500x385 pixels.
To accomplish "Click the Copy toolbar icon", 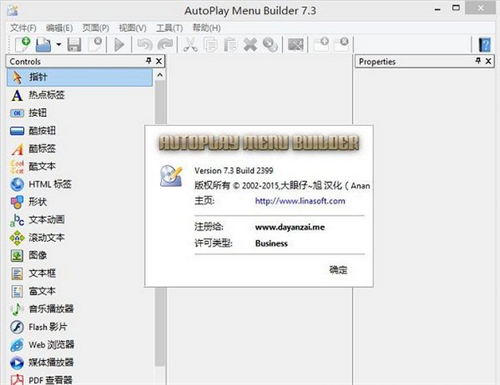I will click(210, 45).
